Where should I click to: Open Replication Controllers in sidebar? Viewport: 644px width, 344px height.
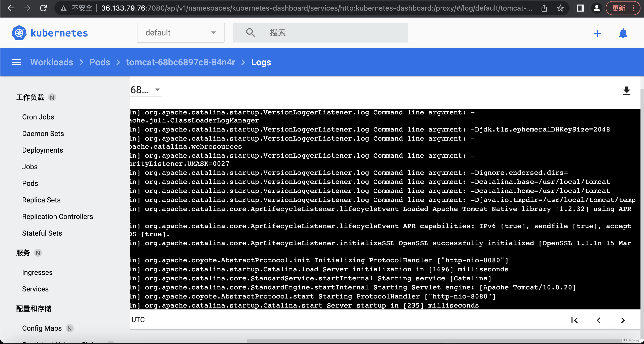pyautogui.click(x=57, y=217)
